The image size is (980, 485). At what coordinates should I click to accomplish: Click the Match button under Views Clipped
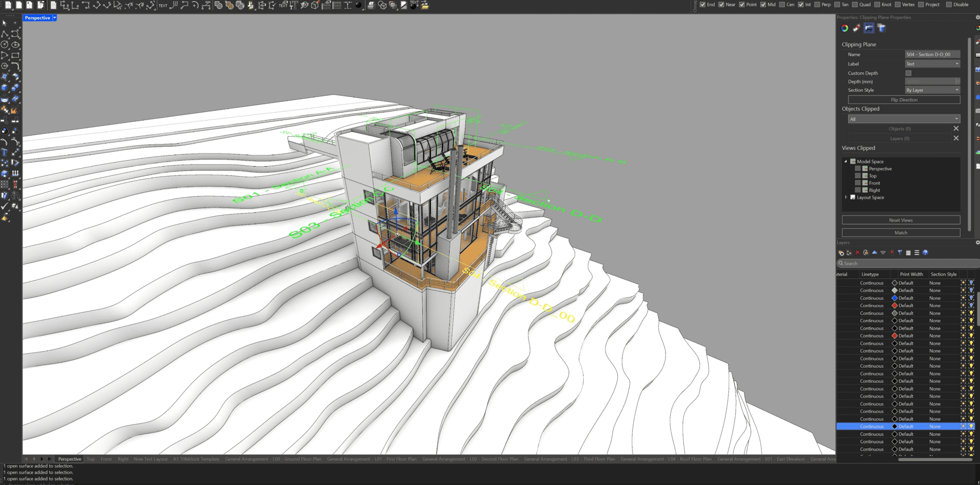coord(901,232)
